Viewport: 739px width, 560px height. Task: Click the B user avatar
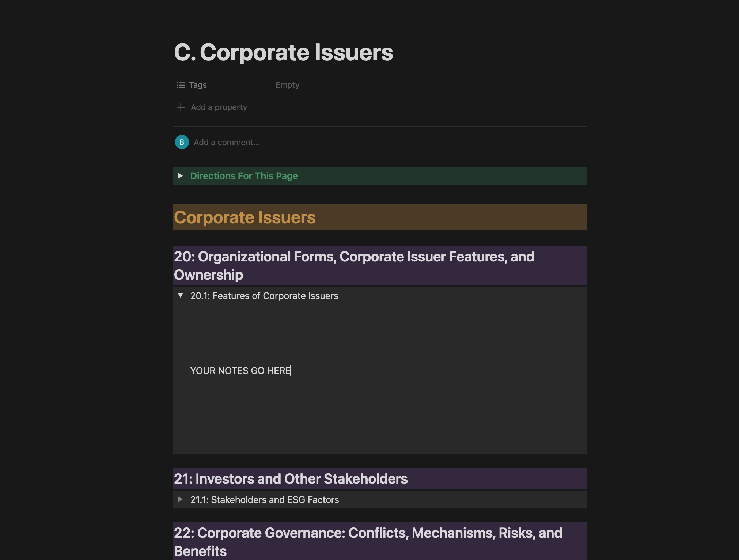182,142
